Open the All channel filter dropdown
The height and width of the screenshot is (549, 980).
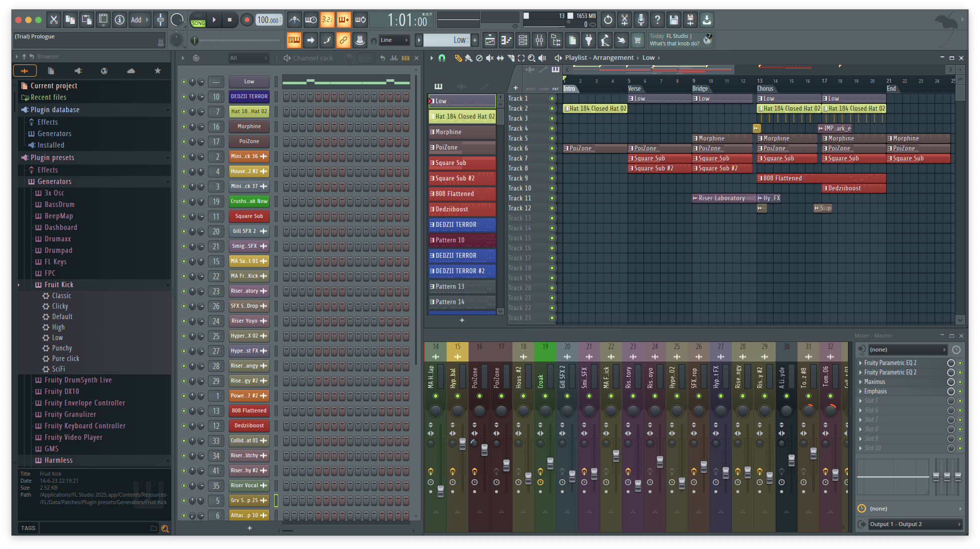pyautogui.click(x=248, y=58)
